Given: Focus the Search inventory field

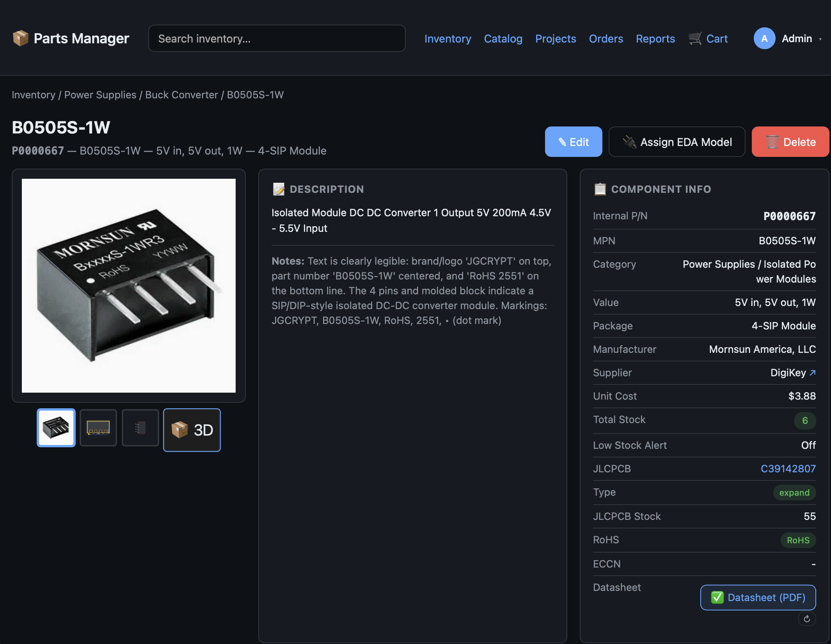Looking at the screenshot, I should [277, 39].
